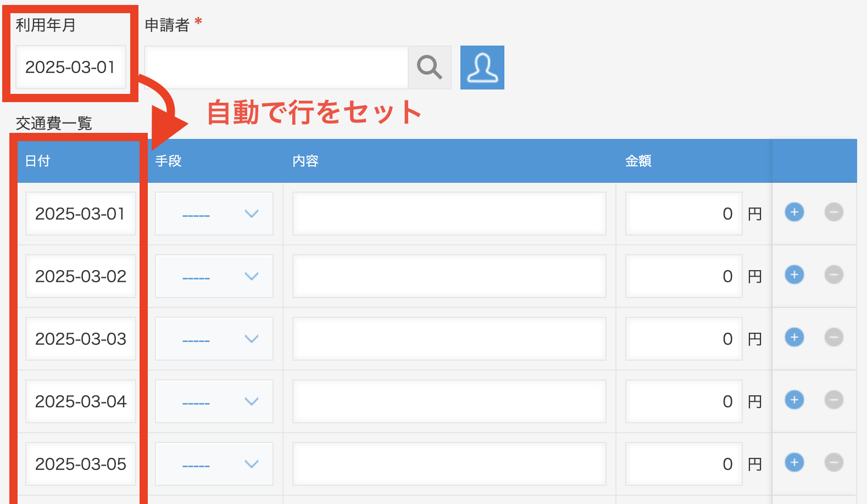Click 金額 field in 2025-03-03 row

(684, 339)
